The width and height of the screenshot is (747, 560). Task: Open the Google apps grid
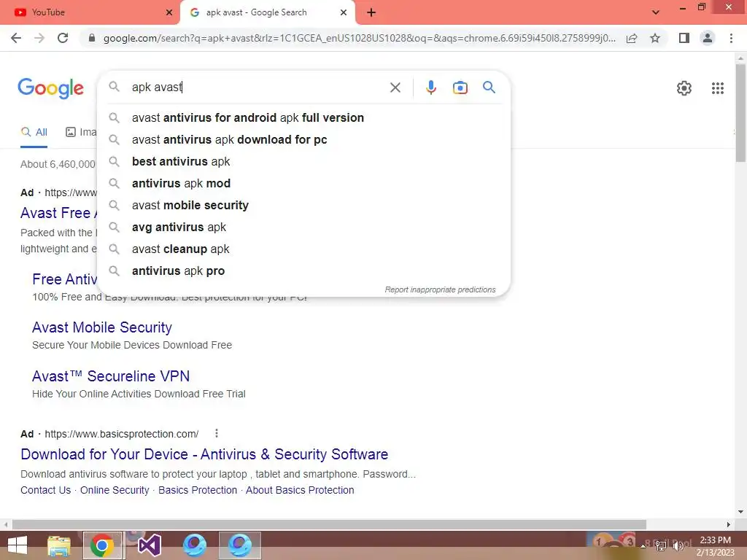tap(718, 88)
